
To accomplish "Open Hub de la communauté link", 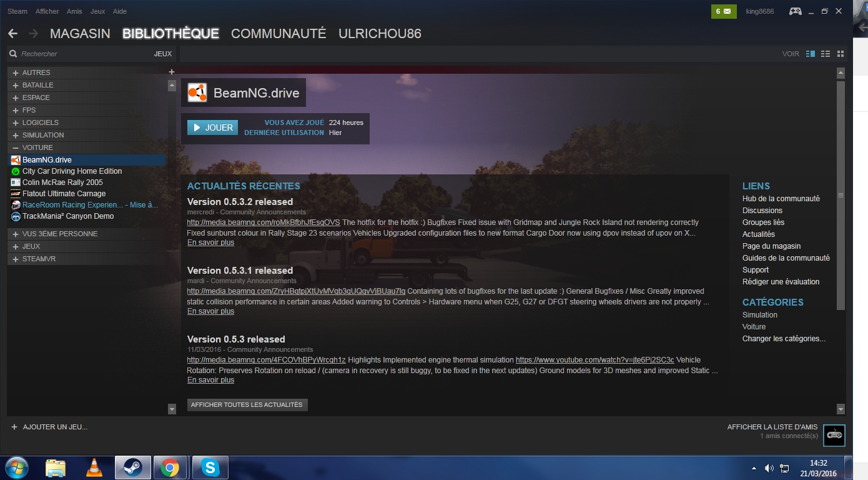I will pyautogui.click(x=781, y=199).
